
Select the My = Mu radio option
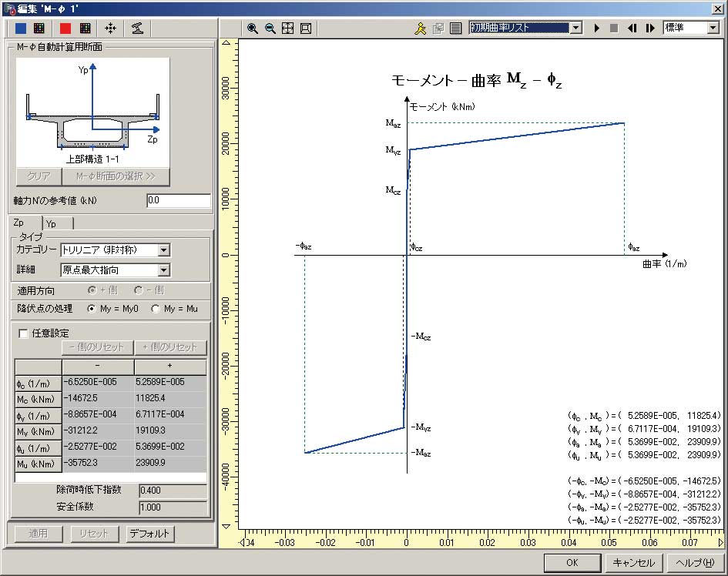pos(156,309)
